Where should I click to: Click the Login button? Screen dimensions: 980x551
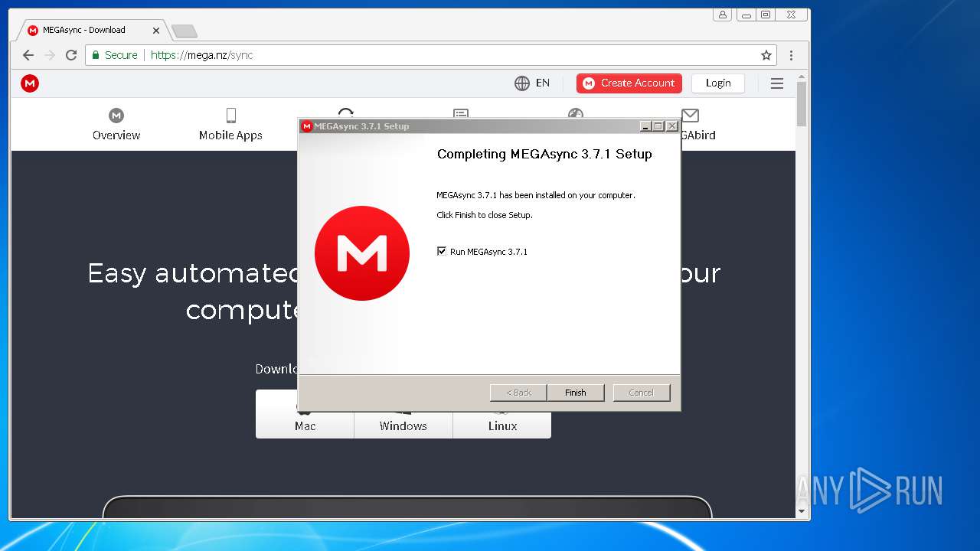pyautogui.click(x=718, y=83)
